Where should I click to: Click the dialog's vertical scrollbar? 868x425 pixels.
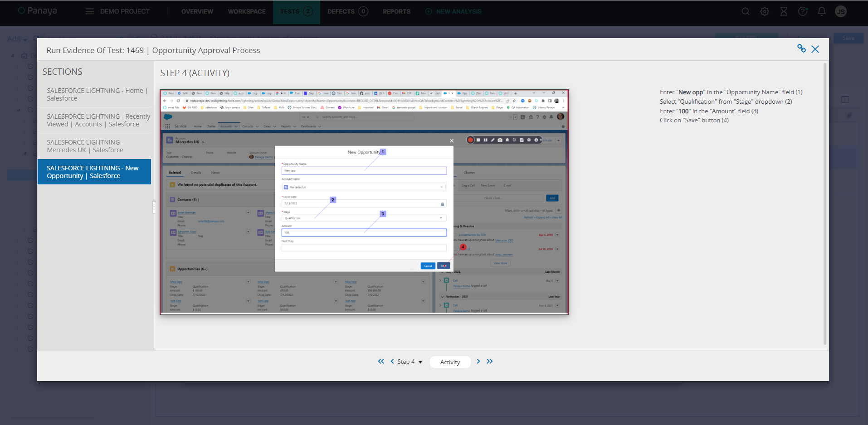tap(825, 204)
